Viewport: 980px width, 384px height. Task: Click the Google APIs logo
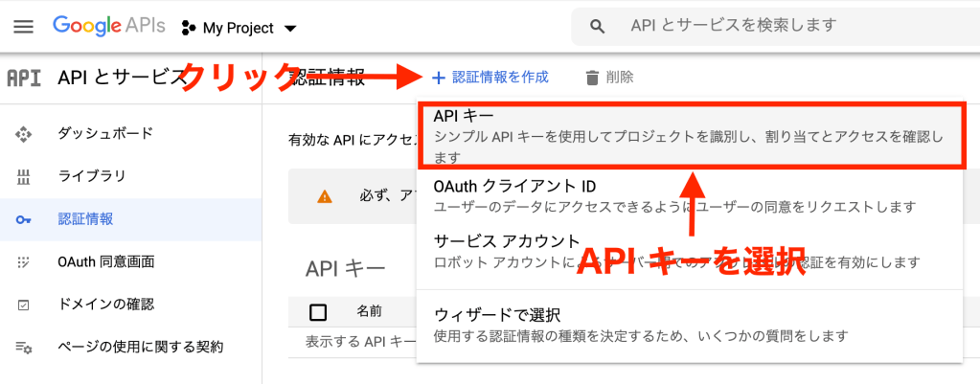point(109,27)
